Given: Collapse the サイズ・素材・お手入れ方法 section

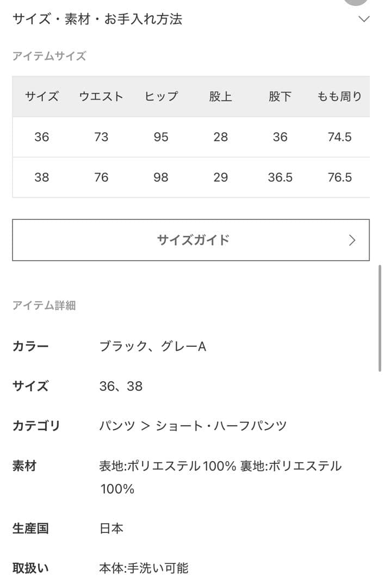Looking at the screenshot, I should point(364,19).
